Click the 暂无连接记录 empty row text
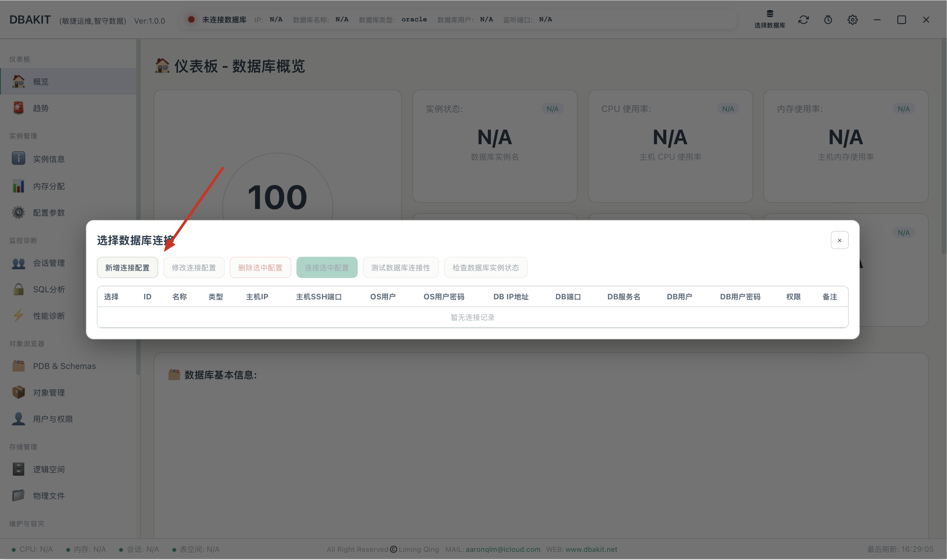 click(x=473, y=317)
